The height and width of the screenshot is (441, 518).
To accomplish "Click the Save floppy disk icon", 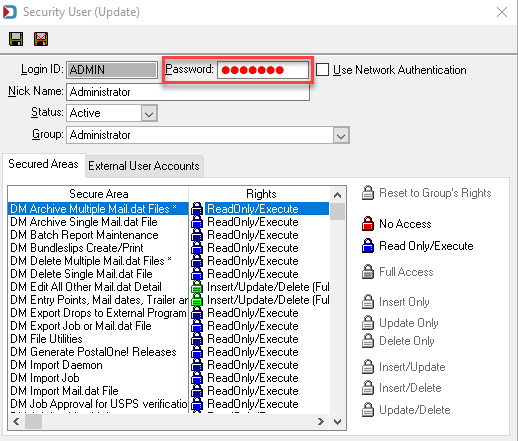I will (16, 39).
